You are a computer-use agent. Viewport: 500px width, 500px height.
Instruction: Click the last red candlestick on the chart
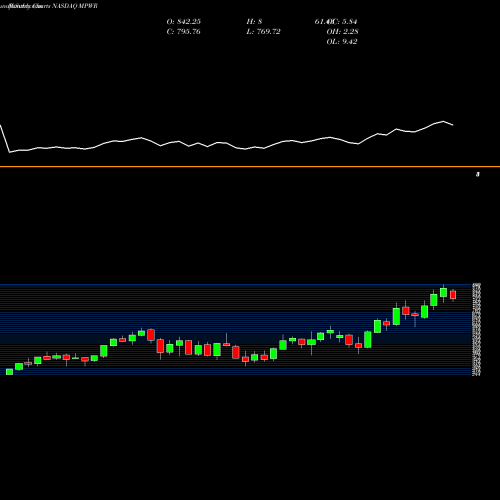(x=453, y=295)
